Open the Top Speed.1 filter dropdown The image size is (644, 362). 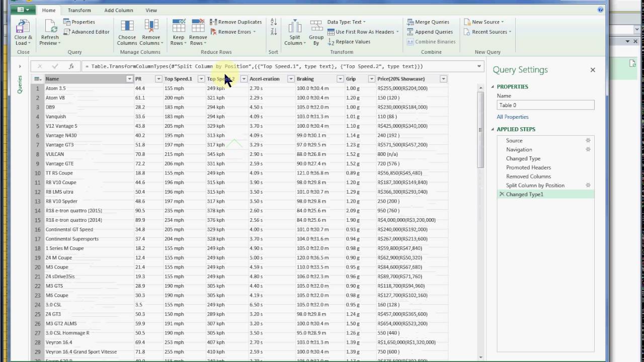pos(201,79)
